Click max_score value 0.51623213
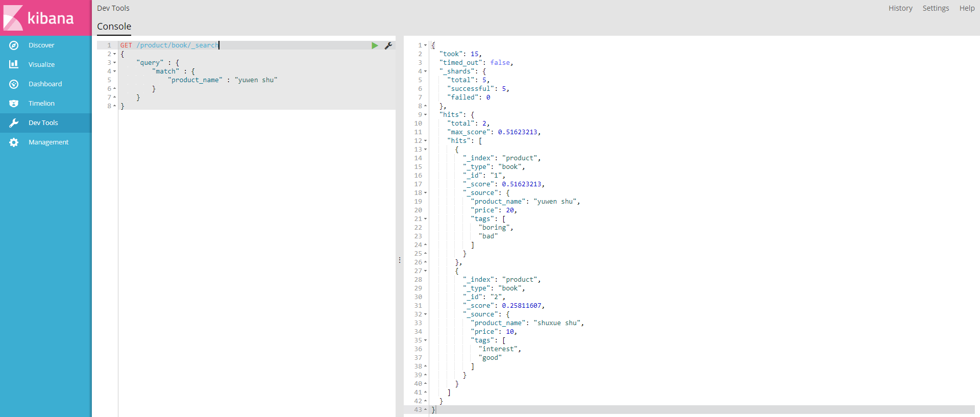The image size is (980, 417). 518,132
